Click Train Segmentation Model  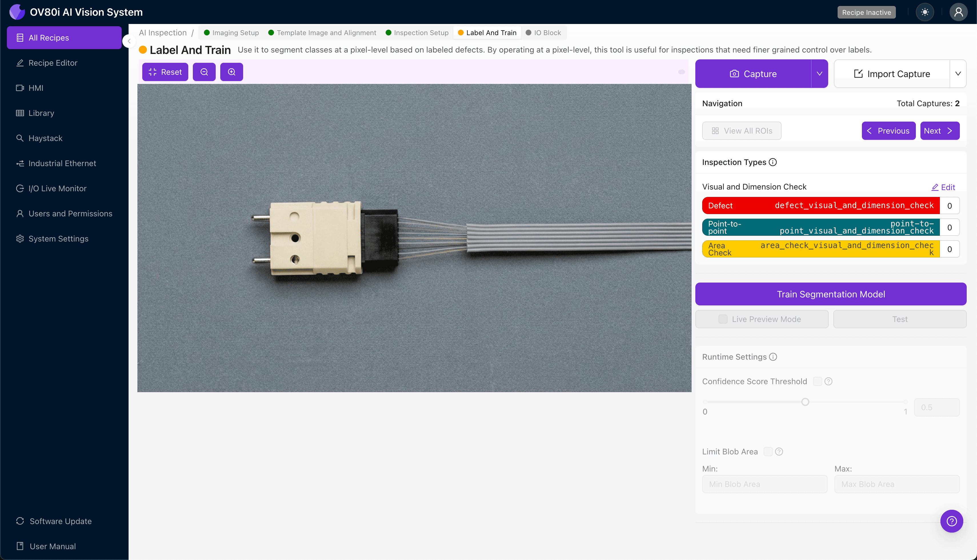click(830, 294)
